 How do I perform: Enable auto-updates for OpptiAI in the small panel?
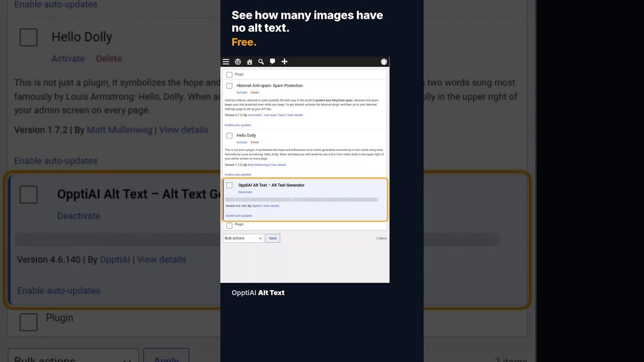(x=239, y=216)
